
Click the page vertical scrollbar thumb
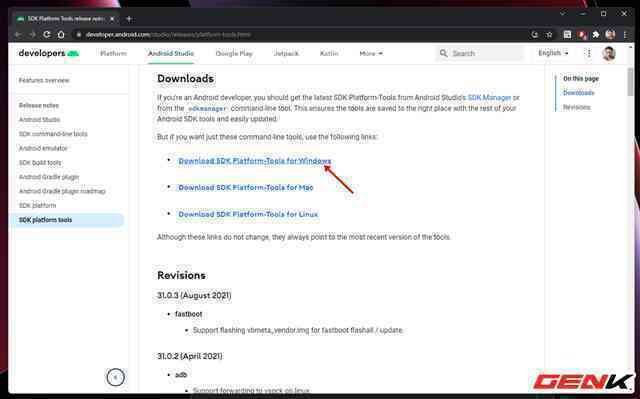pyautogui.click(x=631, y=82)
